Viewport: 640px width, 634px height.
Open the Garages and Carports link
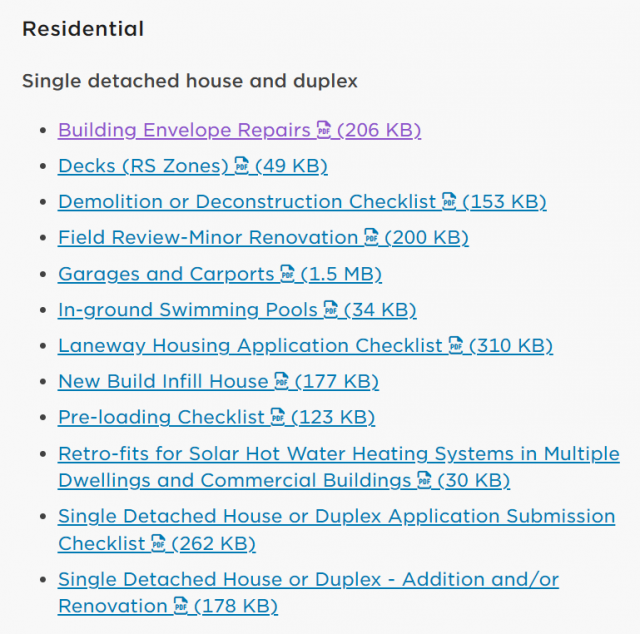click(x=165, y=274)
